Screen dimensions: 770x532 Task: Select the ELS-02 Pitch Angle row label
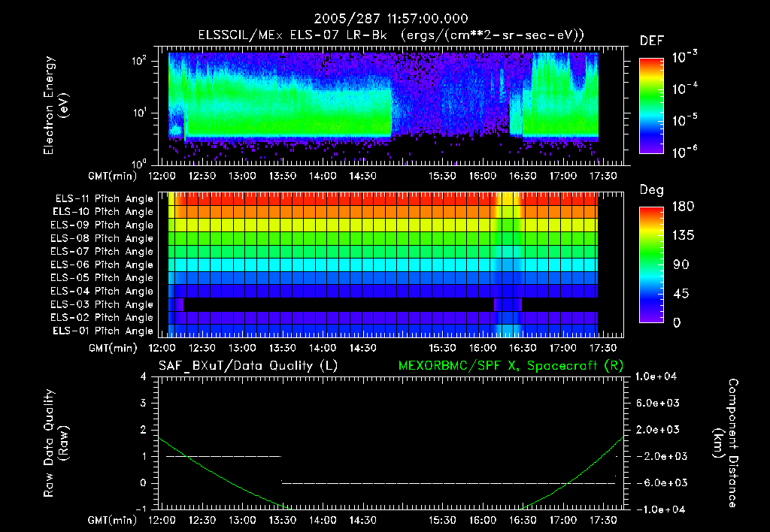pos(102,318)
